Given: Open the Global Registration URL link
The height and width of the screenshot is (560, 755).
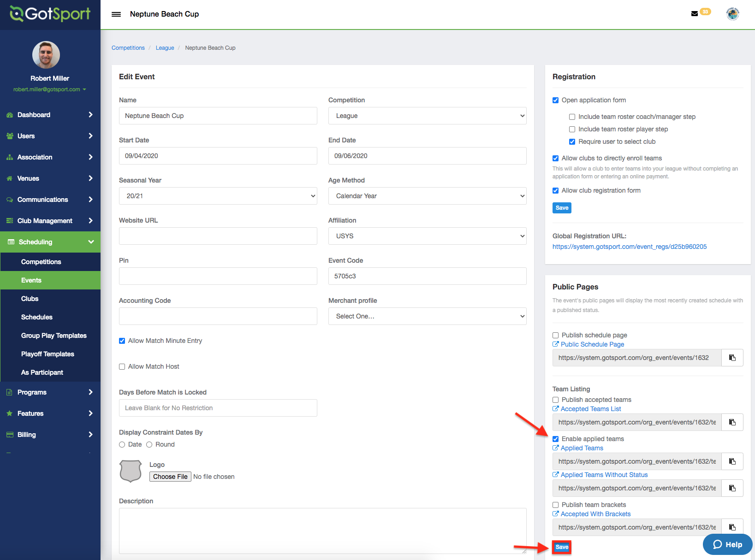Looking at the screenshot, I should coord(630,247).
